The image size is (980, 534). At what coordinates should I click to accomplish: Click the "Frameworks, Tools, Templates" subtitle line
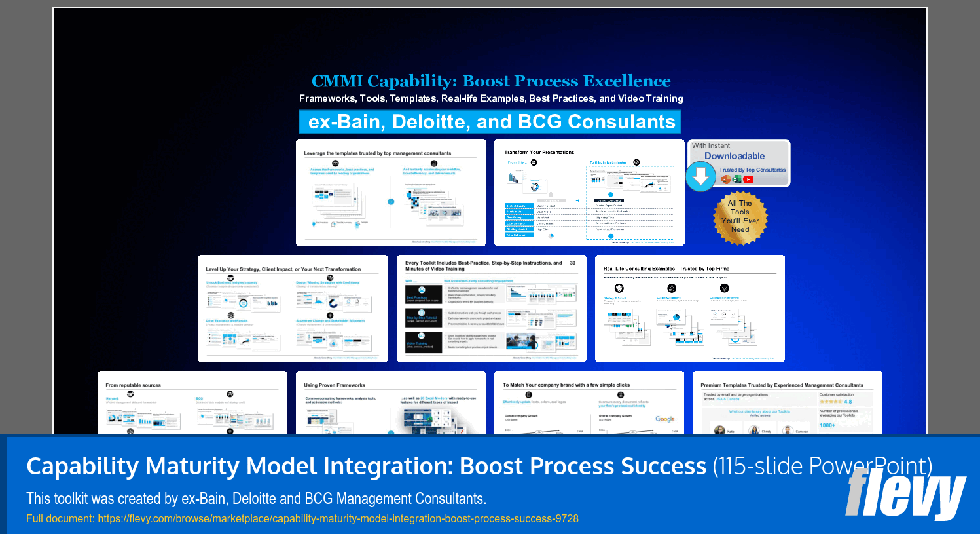(x=491, y=98)
